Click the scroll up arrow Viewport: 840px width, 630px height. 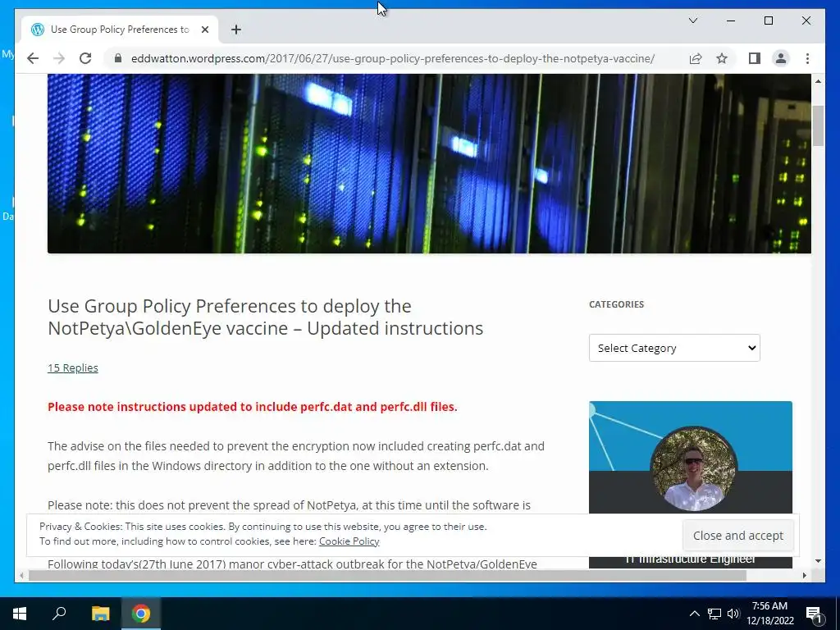pyautogui.click(x=818, y=81)
